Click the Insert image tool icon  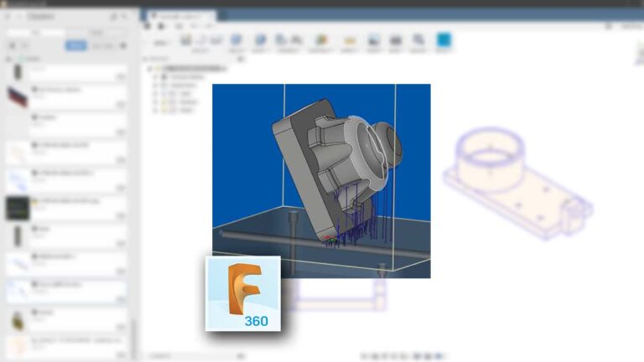(x=373, y=40)
